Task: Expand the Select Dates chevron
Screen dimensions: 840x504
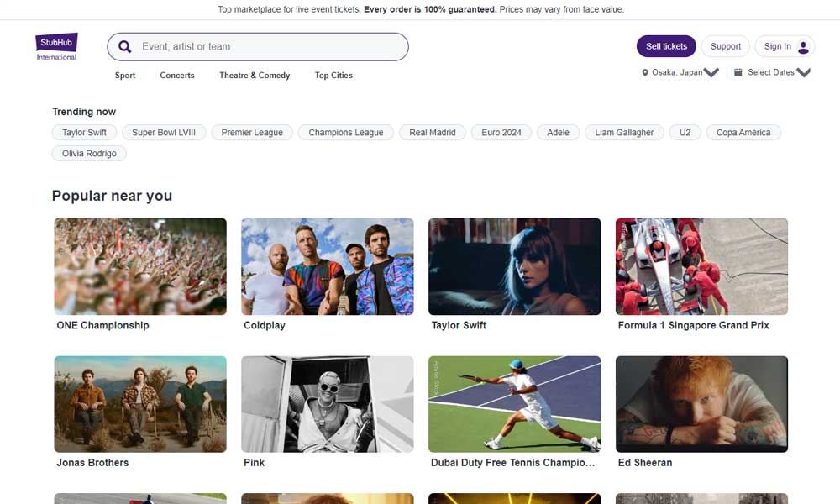Action: click(803, 72)
